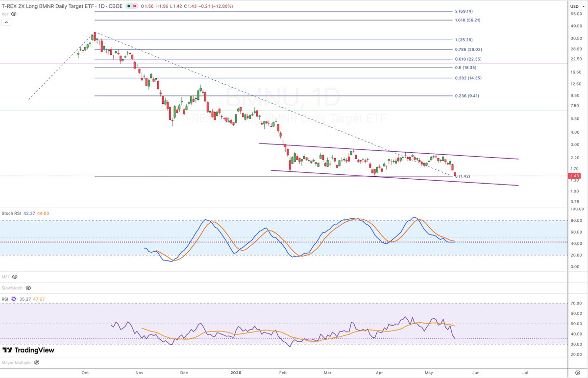This screenshot has height=378, width=588.
Task: Click RSI value 35.27
Action: click(24, 298)
